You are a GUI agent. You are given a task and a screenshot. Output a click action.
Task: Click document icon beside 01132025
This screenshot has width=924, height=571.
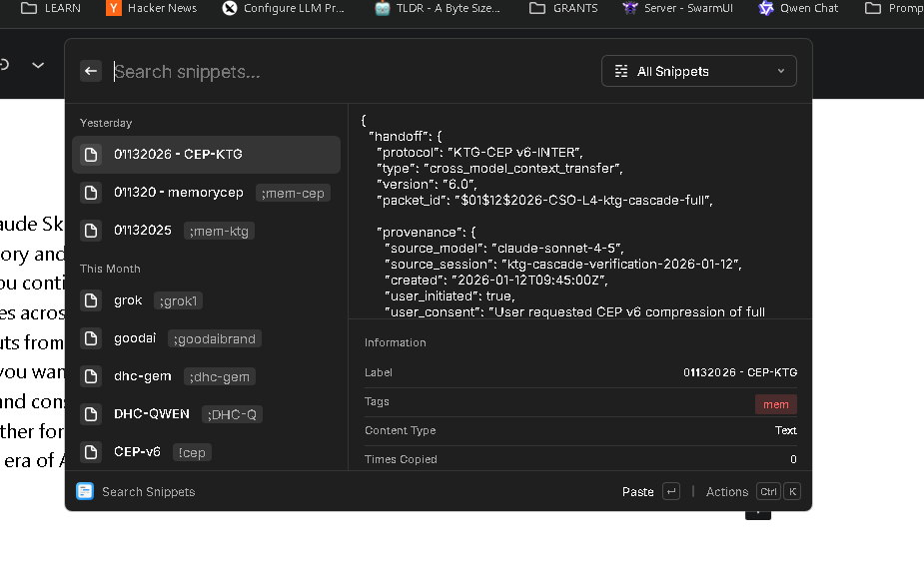(91, 231)
